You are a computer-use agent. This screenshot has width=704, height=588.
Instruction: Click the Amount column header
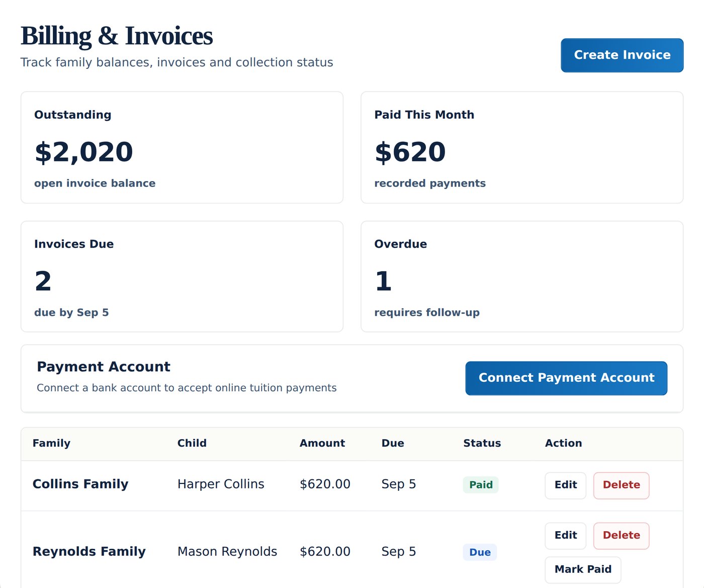(x=322, y=443)
